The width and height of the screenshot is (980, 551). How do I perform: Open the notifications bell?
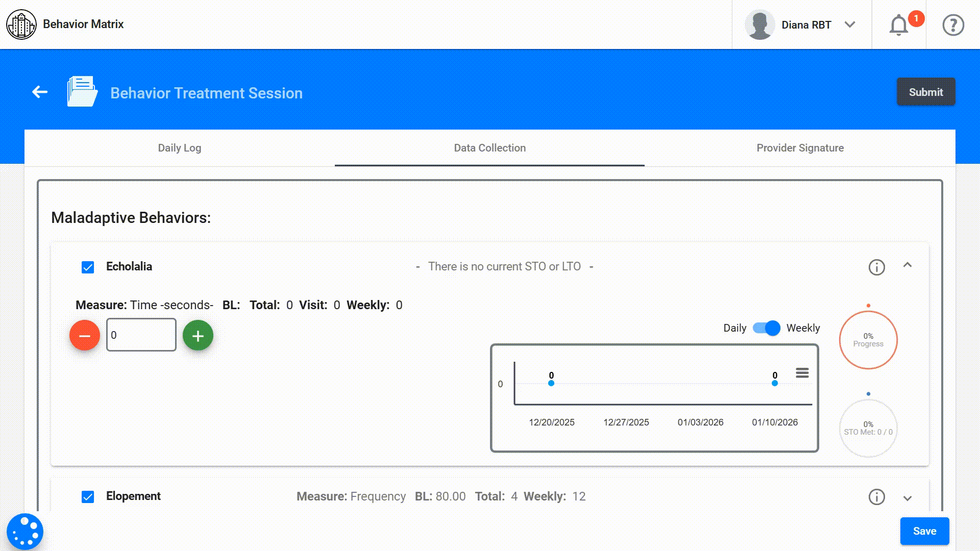click(x=899, y=25)
